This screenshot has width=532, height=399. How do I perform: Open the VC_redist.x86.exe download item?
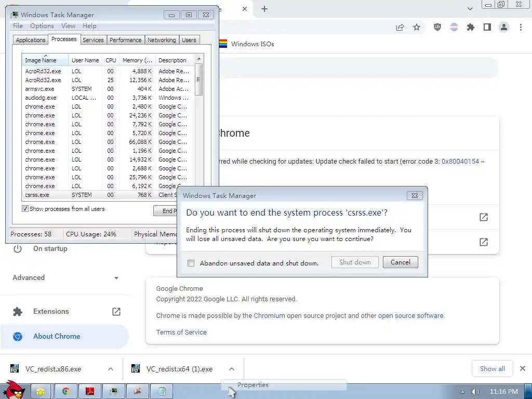tap(53, 369)
